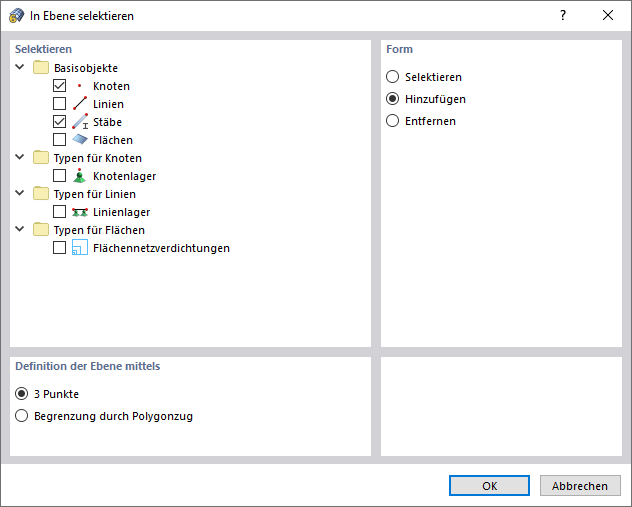Select the 3 Punkte radio option
This screenshot has width=632, height=507.
[x=21, y=394]
